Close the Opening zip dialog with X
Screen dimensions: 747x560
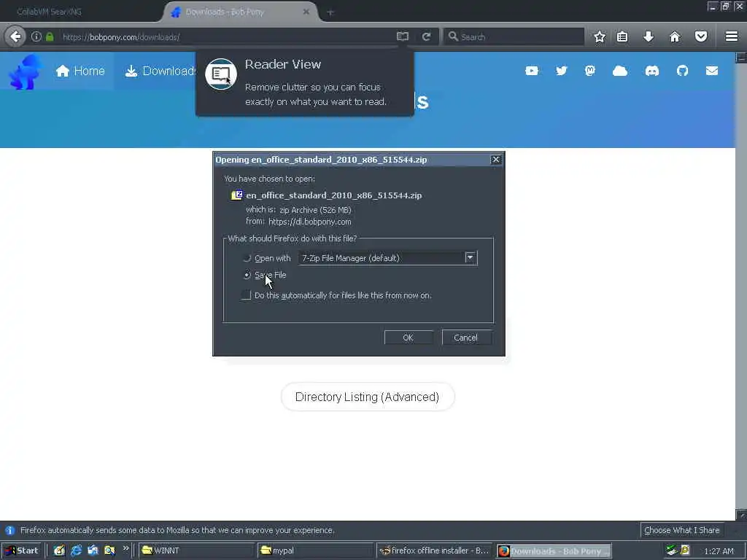[x=495, y=160]
